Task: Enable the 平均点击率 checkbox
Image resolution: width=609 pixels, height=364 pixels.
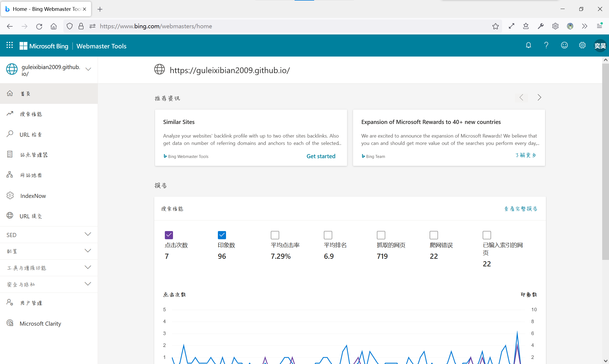Action: tap(275, 235)
